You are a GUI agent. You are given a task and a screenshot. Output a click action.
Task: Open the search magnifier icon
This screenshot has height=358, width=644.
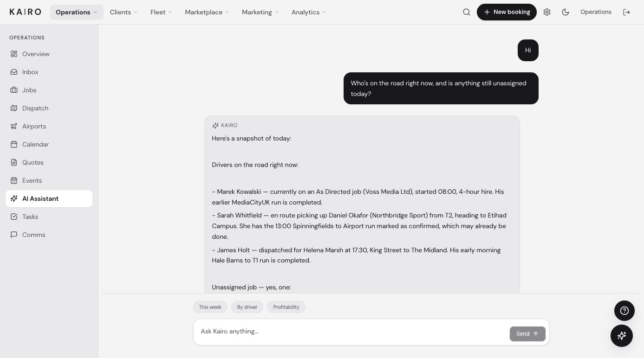467,12
